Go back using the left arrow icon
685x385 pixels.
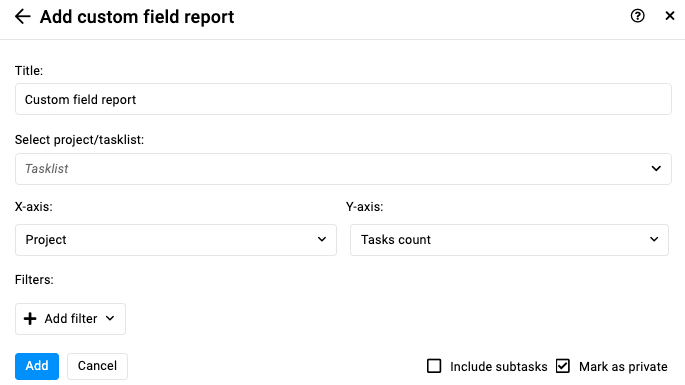[x=23, y=17]
